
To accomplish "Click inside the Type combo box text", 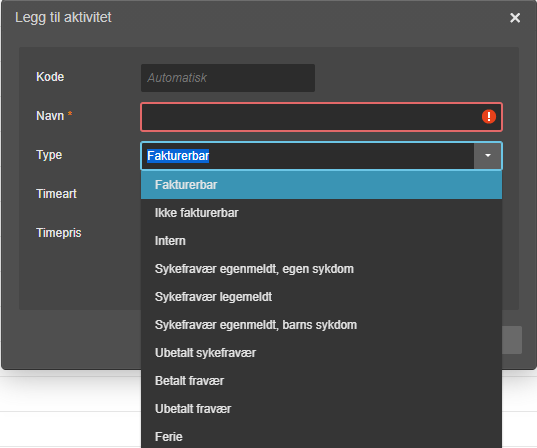I will coord(307,156).
